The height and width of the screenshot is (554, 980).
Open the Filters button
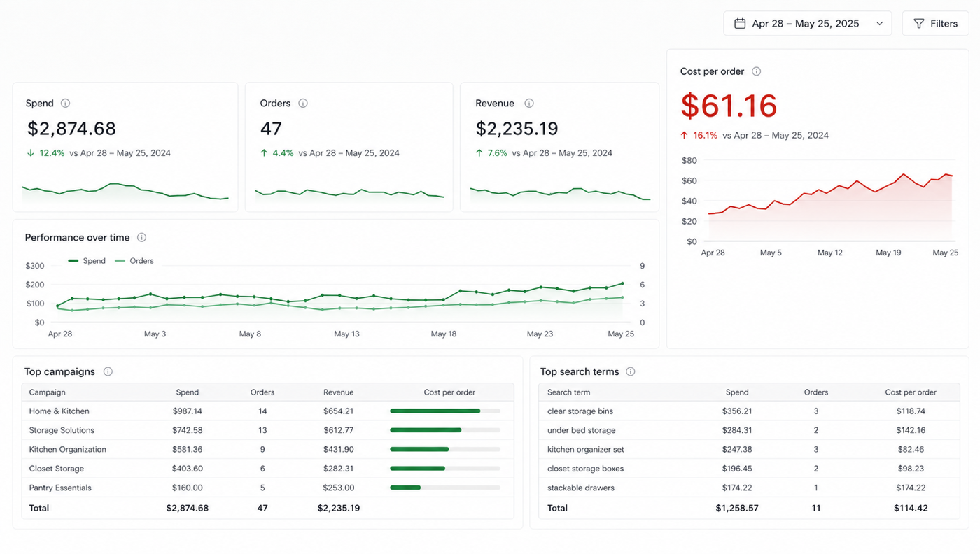(935, 23)
